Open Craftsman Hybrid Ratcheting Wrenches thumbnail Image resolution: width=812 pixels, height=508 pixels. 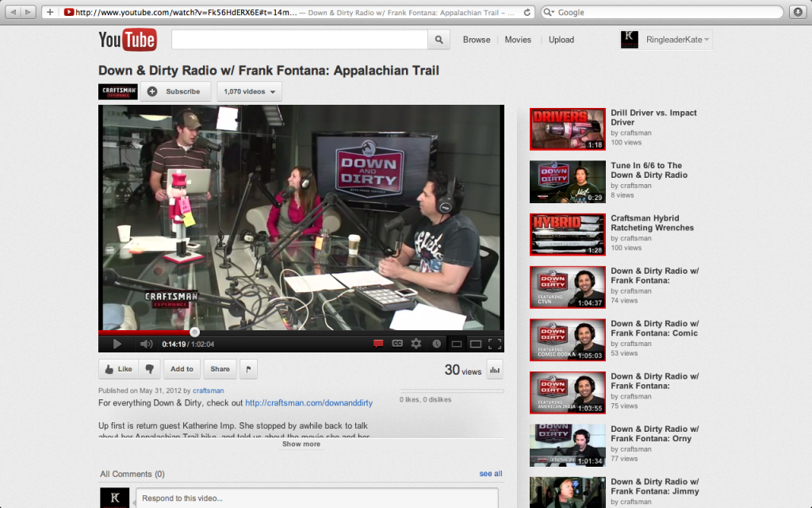(568, 235)
